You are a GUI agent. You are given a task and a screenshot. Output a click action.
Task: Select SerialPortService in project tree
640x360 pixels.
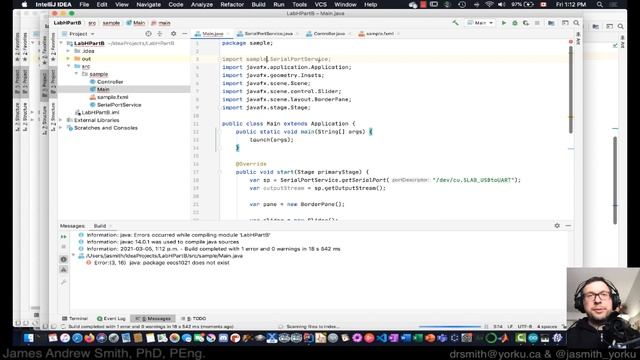[119, 105]
